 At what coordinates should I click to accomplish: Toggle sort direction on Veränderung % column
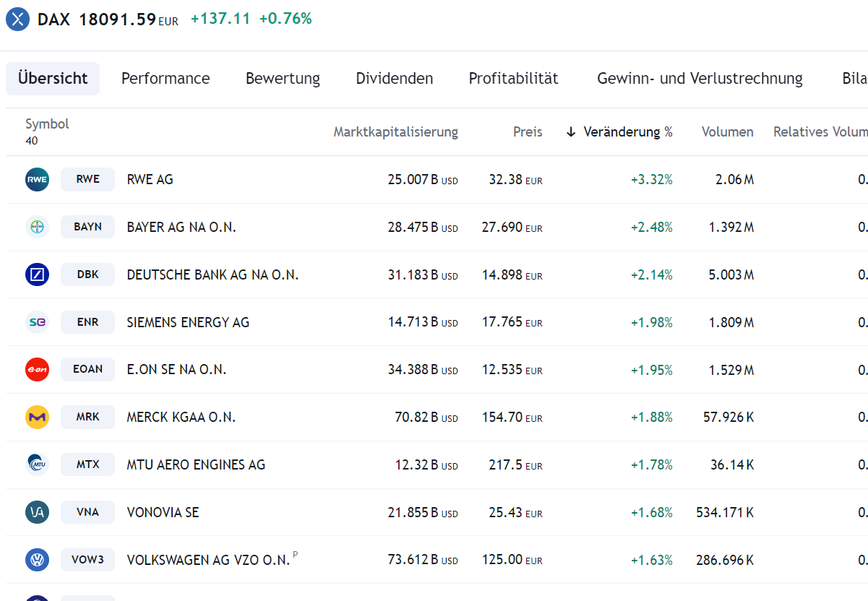[x=628, y=131]
